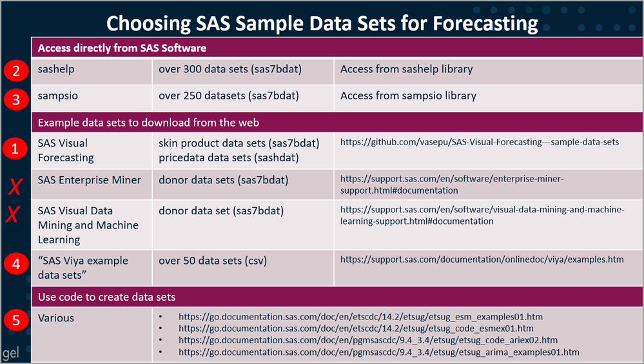644x364 pixels.
Task: Open the etsug_esm_examples01.htm link
Action: coord(360,318)
